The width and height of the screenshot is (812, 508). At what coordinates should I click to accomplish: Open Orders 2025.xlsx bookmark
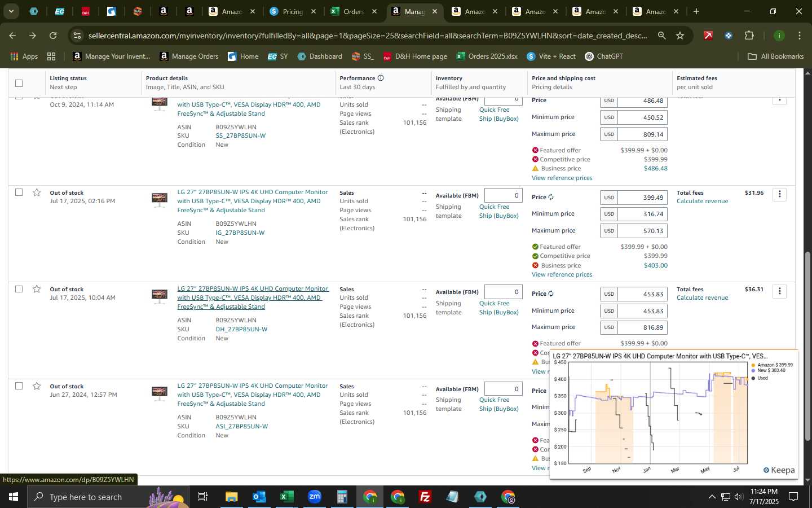(x=487, y=56)
